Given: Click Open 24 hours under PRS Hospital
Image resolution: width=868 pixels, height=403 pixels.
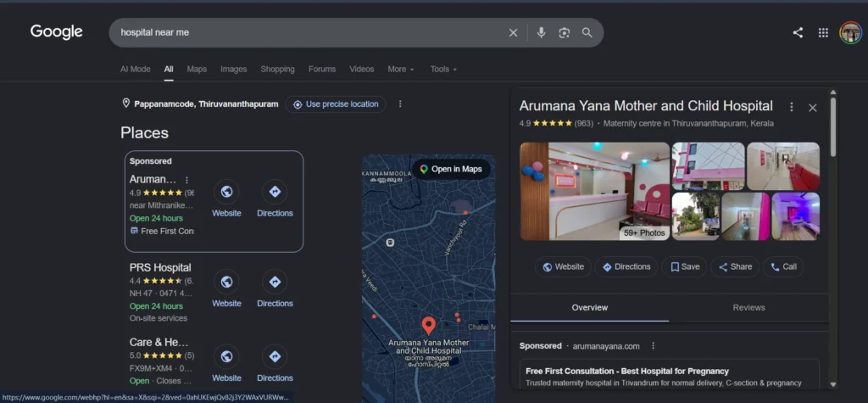Looking at the screenshot, I should pos(156,306).
